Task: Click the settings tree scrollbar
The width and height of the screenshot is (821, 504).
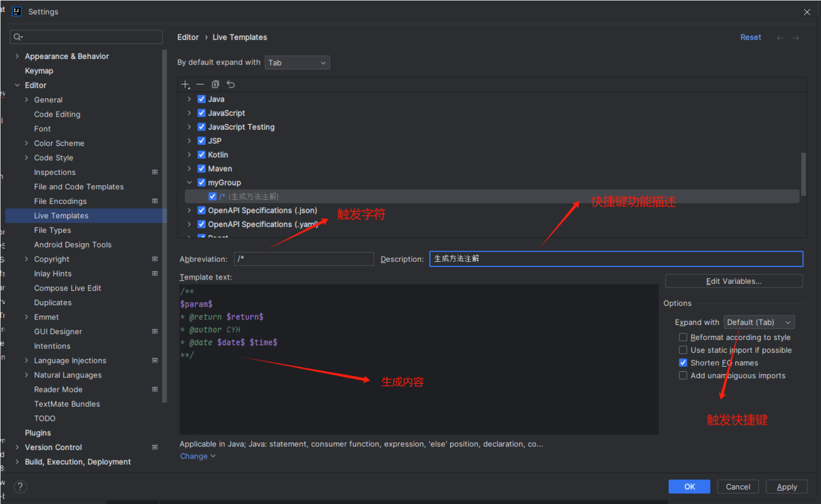Action: tap(165, 226)
